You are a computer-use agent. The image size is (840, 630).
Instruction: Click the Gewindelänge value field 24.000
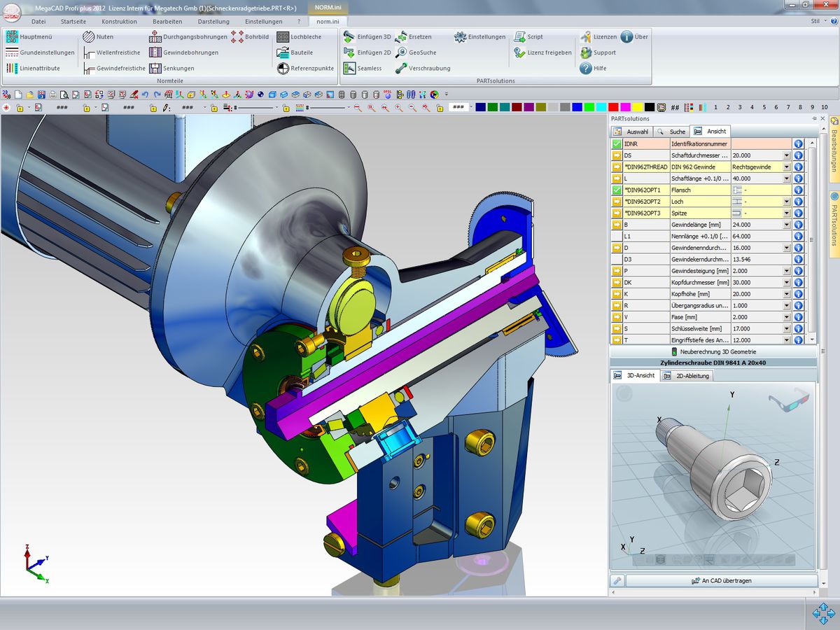(x=756, y=225)
